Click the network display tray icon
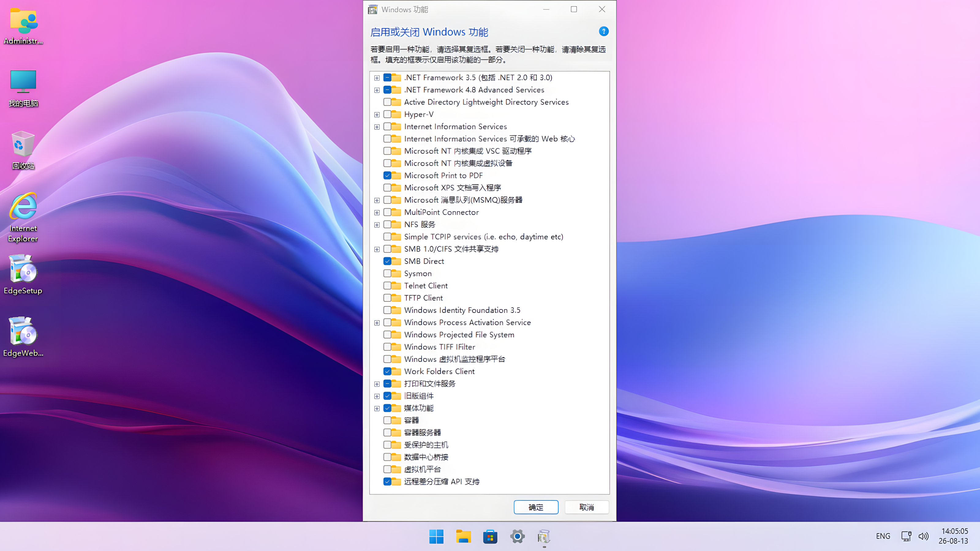This screenshot has height=551, width=980. click(x=906, y=536)
